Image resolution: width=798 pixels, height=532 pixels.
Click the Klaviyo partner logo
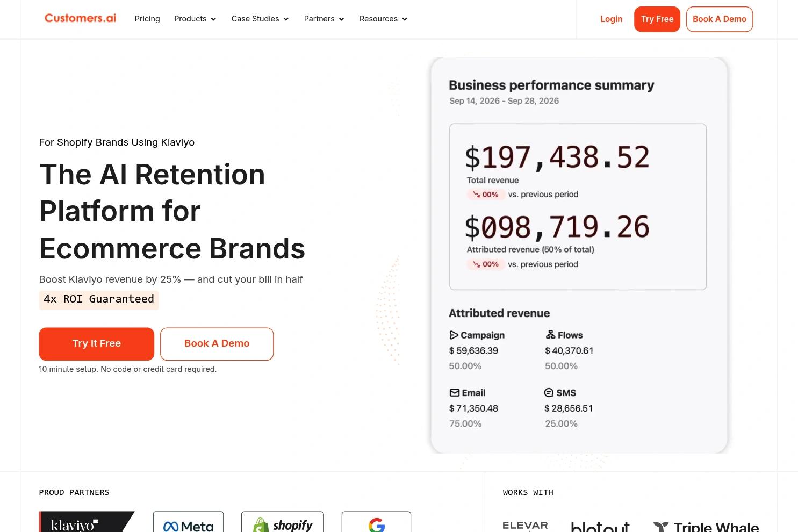[x=87, y=522]
